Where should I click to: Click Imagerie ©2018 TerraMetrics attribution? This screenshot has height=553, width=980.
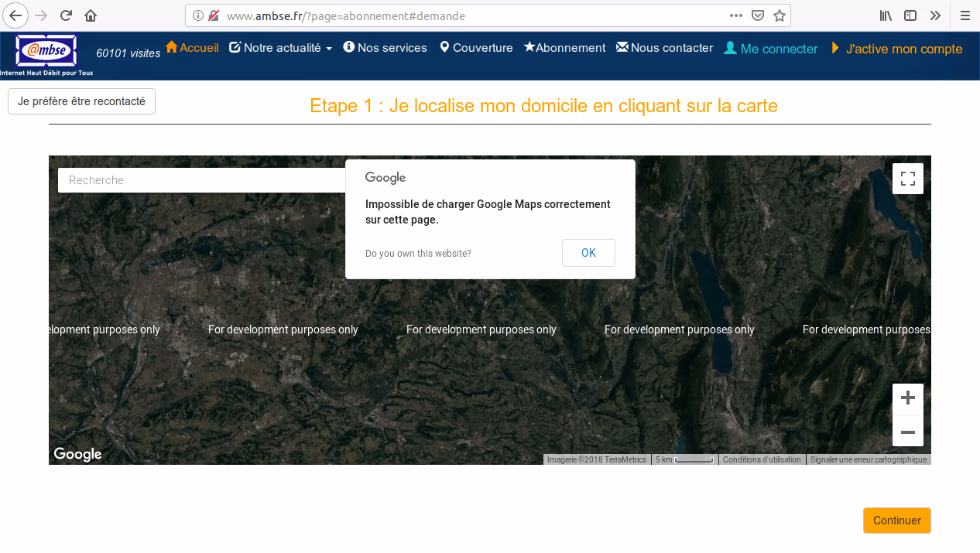click(x=597, y=459)
